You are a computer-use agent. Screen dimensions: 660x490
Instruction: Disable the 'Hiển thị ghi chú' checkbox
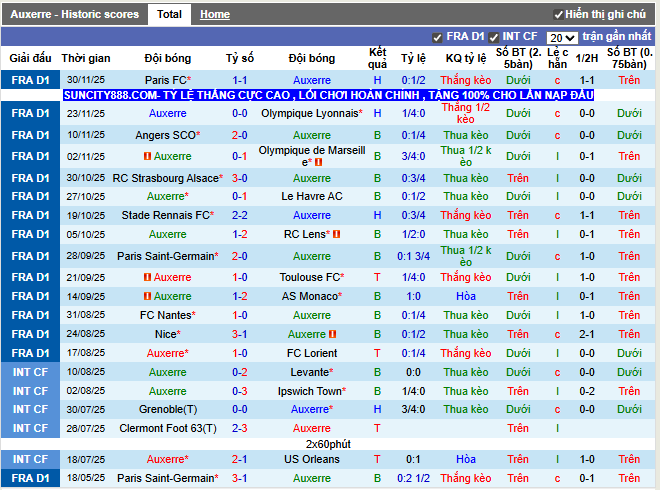coord(558,15)
